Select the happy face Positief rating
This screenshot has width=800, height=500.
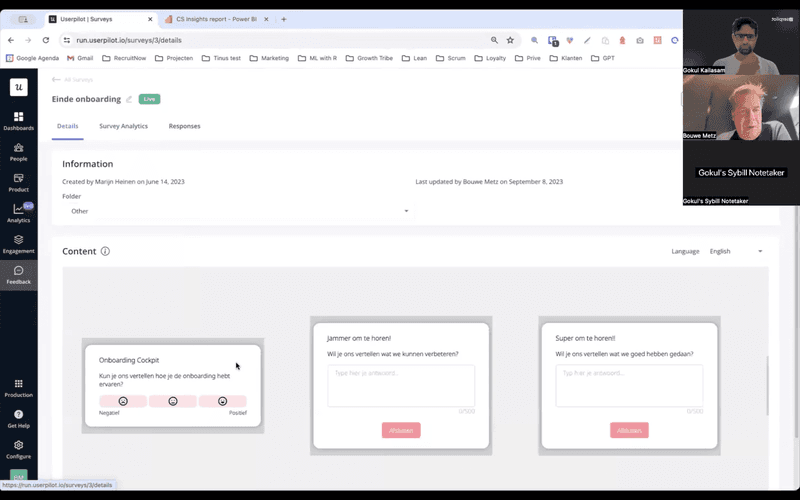(222, 401)
